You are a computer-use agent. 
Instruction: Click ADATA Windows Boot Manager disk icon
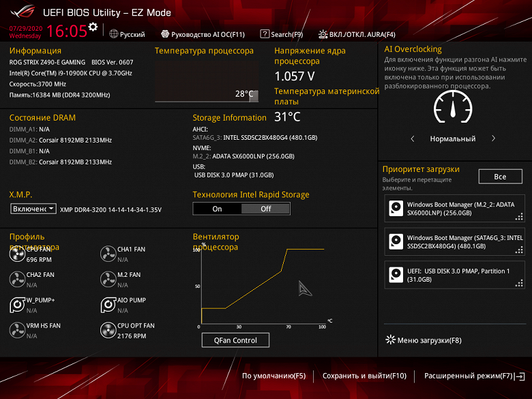[396, 208]
